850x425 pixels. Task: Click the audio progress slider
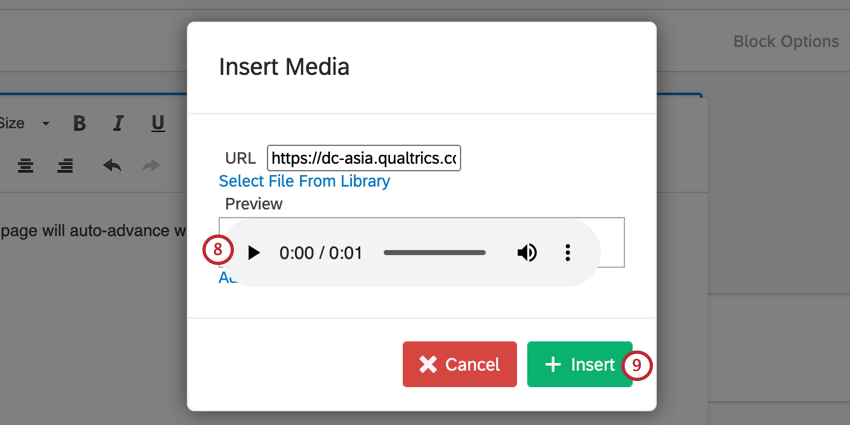(x=434, y=253)
